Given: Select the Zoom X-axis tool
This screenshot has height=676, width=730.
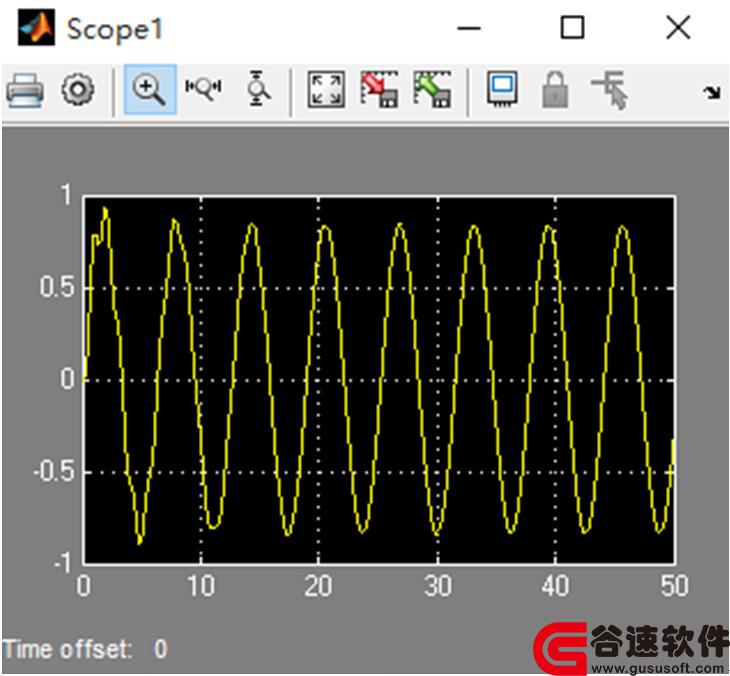Looking at the screenshot, I should click(203, 88).
